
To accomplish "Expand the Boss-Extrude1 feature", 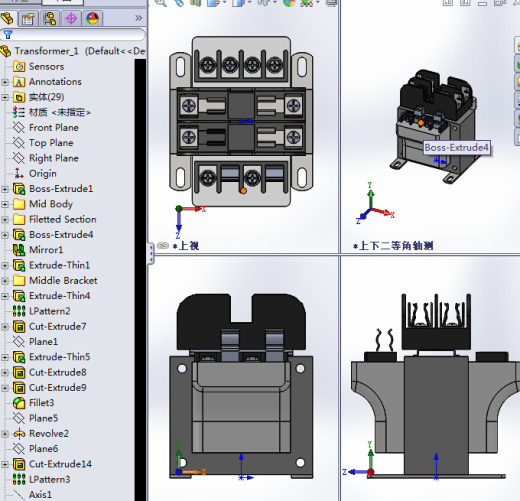I will click(x=5, y=189).
